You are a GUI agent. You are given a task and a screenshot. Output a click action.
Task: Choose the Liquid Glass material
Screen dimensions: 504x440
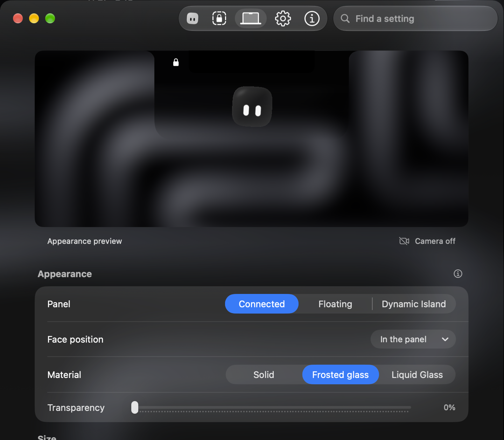tap(417, 374)
